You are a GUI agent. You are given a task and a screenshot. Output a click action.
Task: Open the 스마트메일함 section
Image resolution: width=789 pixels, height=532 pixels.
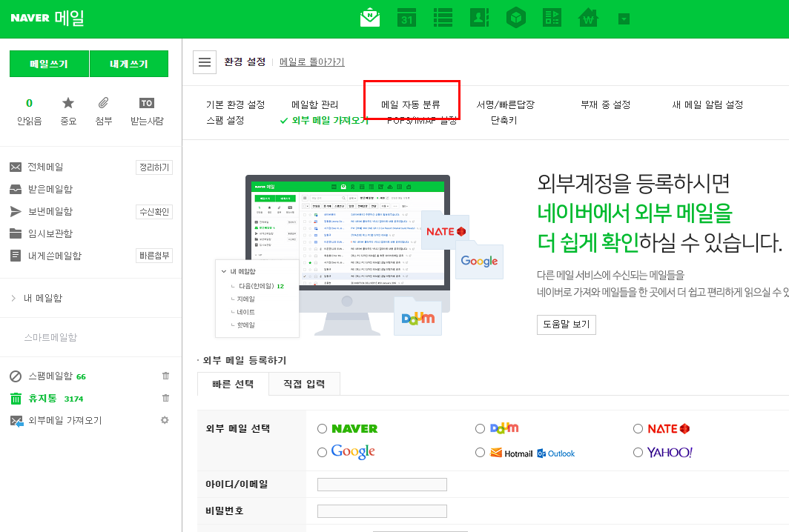[50, 337]
